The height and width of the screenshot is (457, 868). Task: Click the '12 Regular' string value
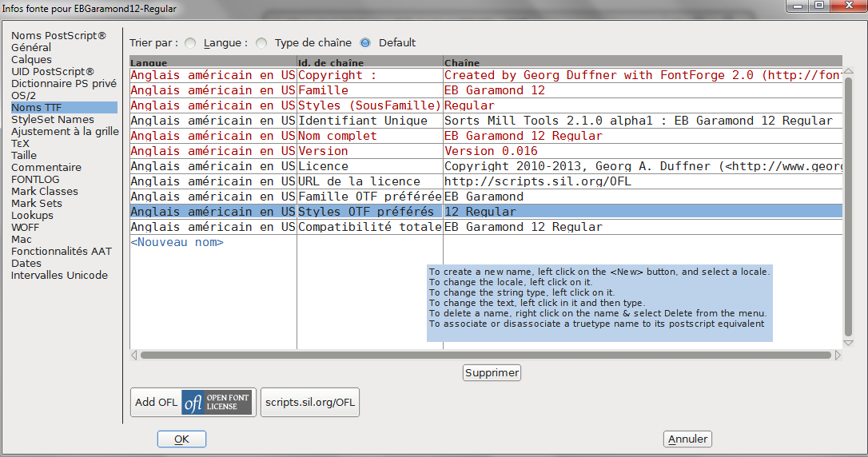[x=643, y=212]
